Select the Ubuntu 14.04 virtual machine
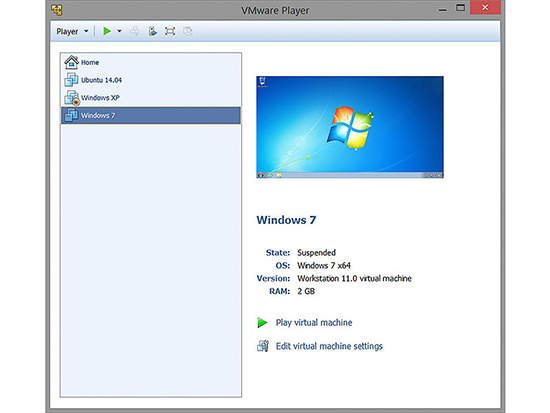The image size is (550, 413). [x=151, y=80]
